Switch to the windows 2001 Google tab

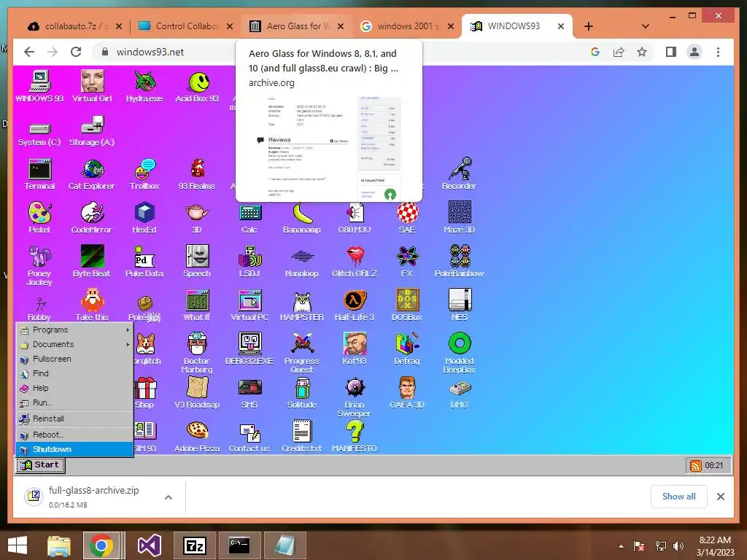(x=406, y=26)
